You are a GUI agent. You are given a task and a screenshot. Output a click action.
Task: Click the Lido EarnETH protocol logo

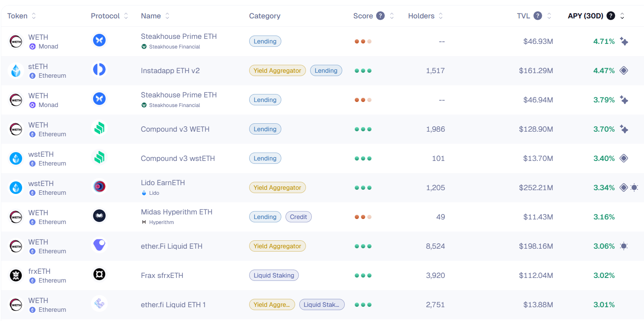99,187
